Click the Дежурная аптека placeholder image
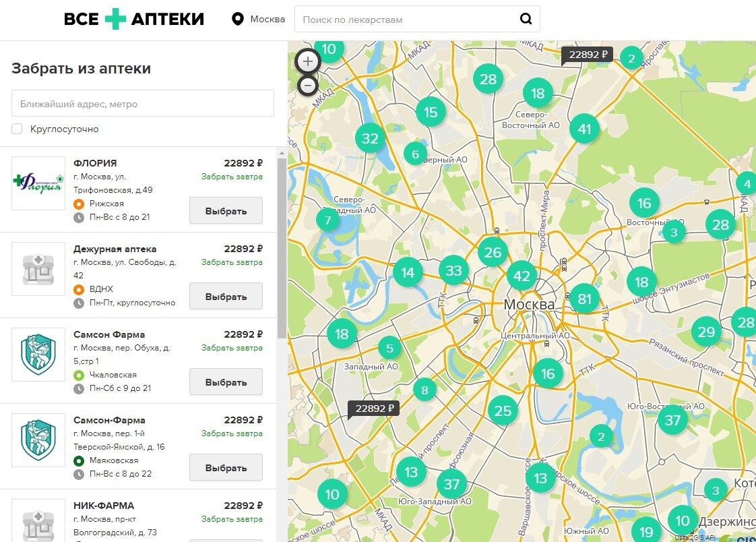Screen dimensions: 756x542 pyautogui.click(x=38, y=269)
